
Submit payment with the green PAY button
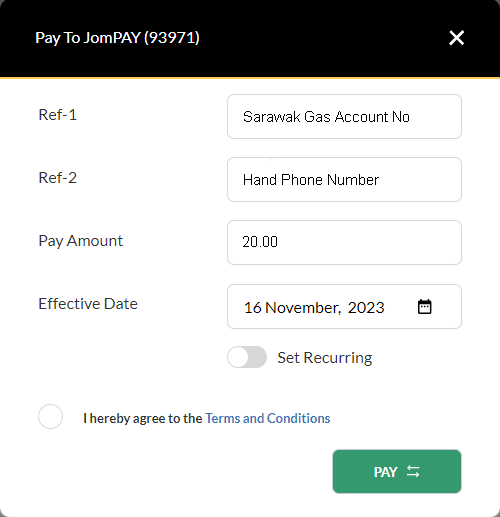pyautogui.click(x=397, y=471)
